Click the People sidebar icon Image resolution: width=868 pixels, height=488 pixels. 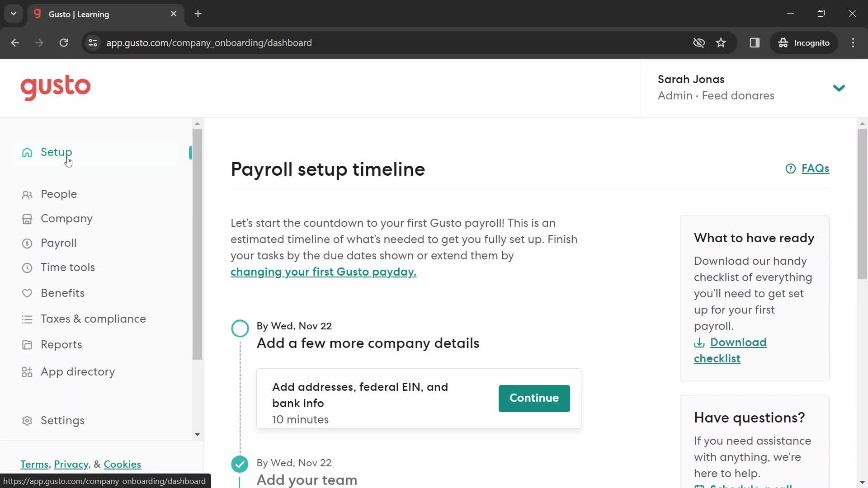coord(27,194)
